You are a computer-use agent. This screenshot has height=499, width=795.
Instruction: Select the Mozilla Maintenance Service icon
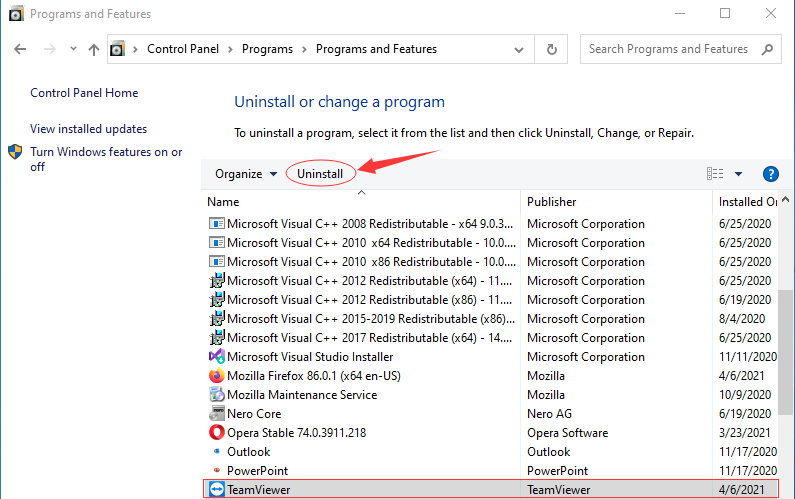click(216, 395)
